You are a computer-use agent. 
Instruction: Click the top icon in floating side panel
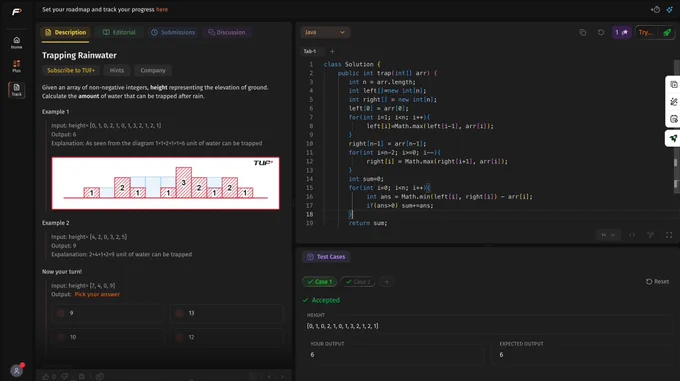click(x=673, y=85)
